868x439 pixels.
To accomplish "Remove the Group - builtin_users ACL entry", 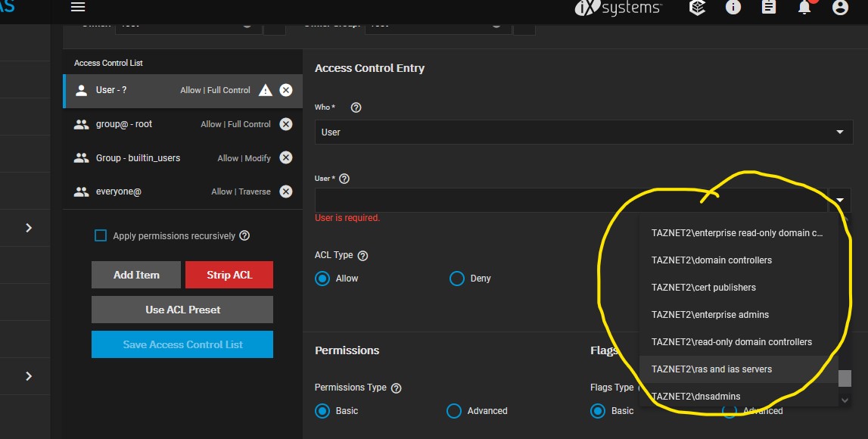I will [x=285, y=157].
